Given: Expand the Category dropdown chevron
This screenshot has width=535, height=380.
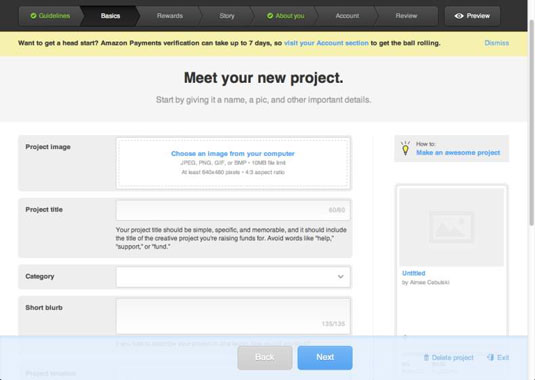Looking at the screenshot, I should pyautogui.click(x=341, y=277).
